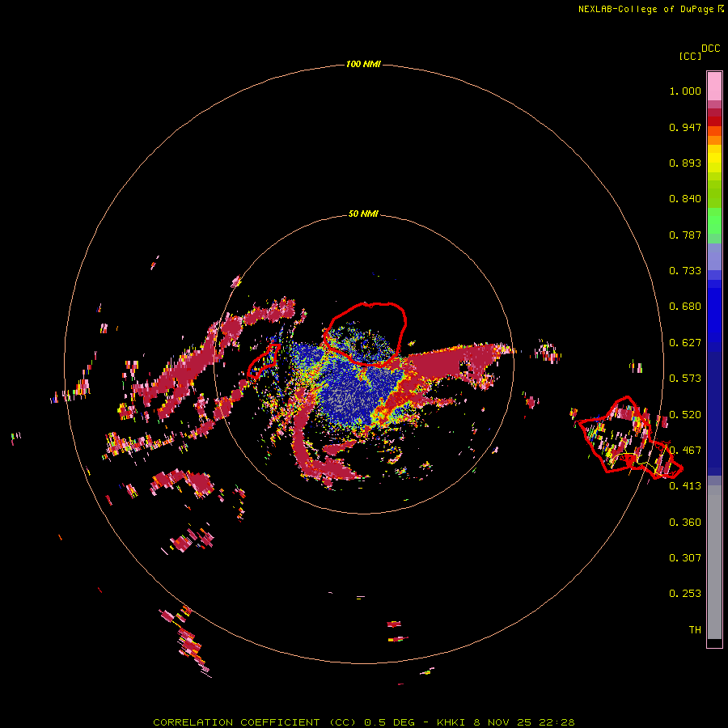This screenshot has height=728, width=728.
Task: Click the 0.253 color scale value
Action: tap(685, 594)
